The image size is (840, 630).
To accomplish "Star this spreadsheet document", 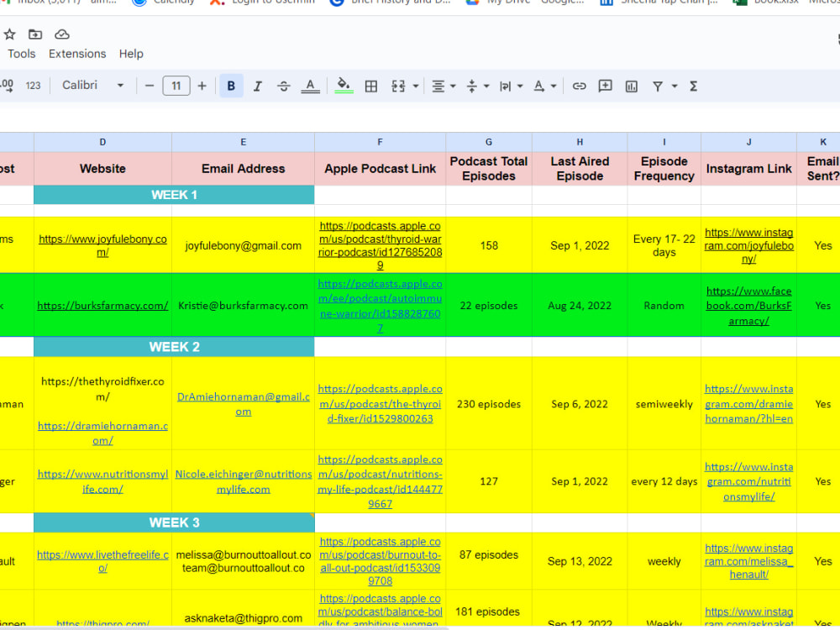I will [x=9, y=34].
